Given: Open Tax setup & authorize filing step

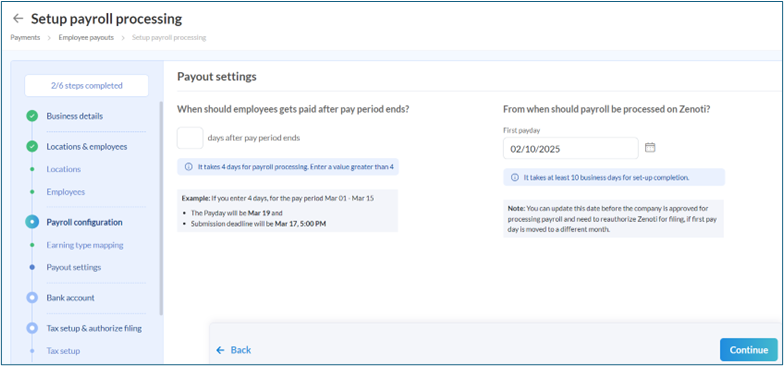Looking at the screenshot, I should (94, 328).
